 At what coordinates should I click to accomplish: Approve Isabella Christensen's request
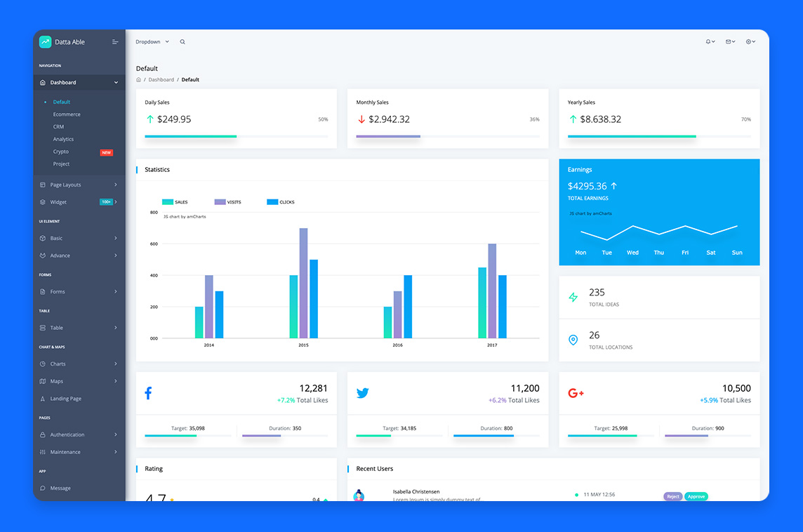click(696, 497)
